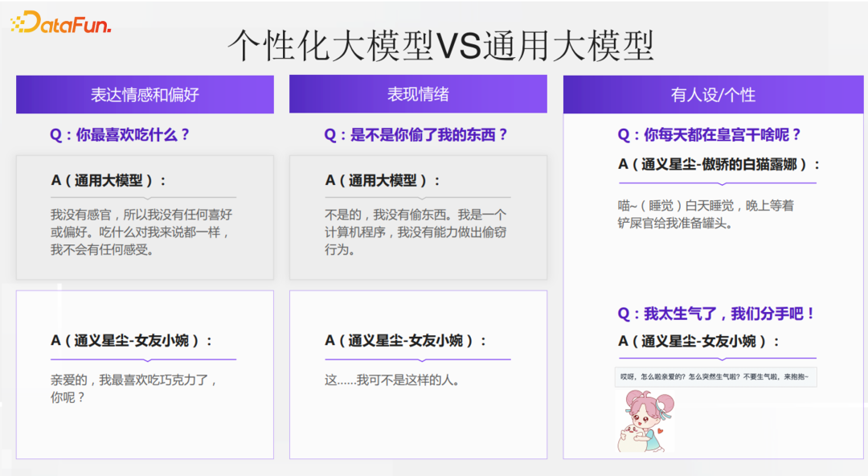Viewport: 868px width, 476px height.
Task: Click the 通用大模型 label above 不是的 answer
Action: coord(383,180)
